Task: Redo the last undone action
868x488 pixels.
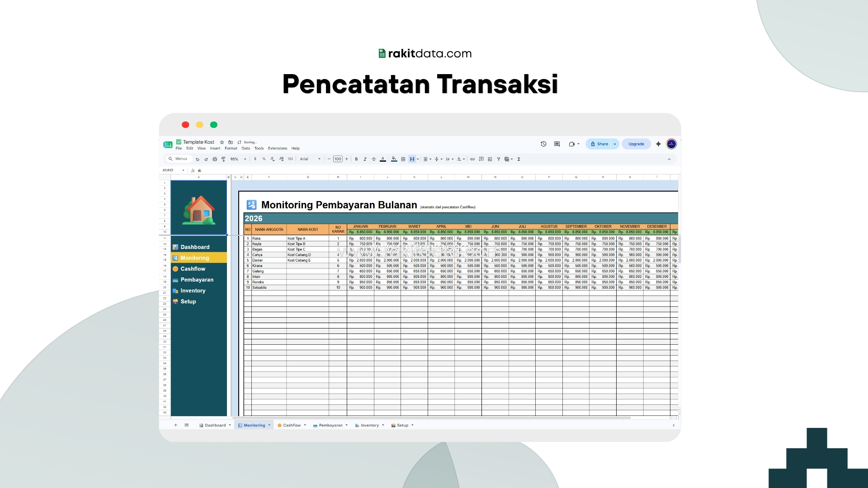Action: (x=206, y=159)
